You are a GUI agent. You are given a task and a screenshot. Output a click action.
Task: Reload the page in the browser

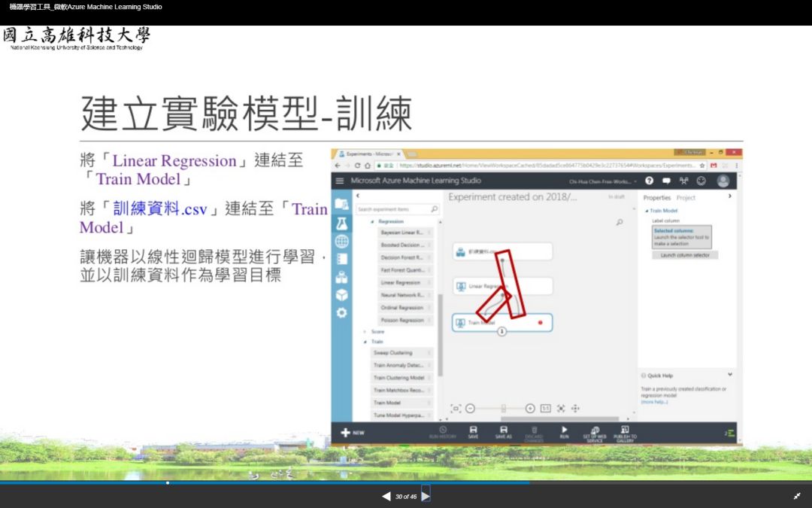357,166
